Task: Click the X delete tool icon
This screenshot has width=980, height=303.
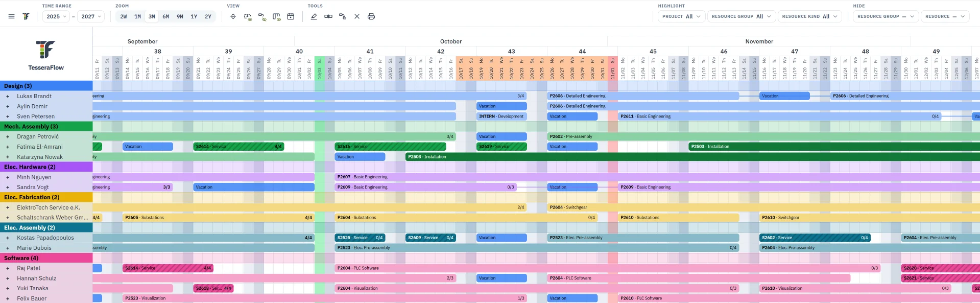Action: tap(357, 16)
